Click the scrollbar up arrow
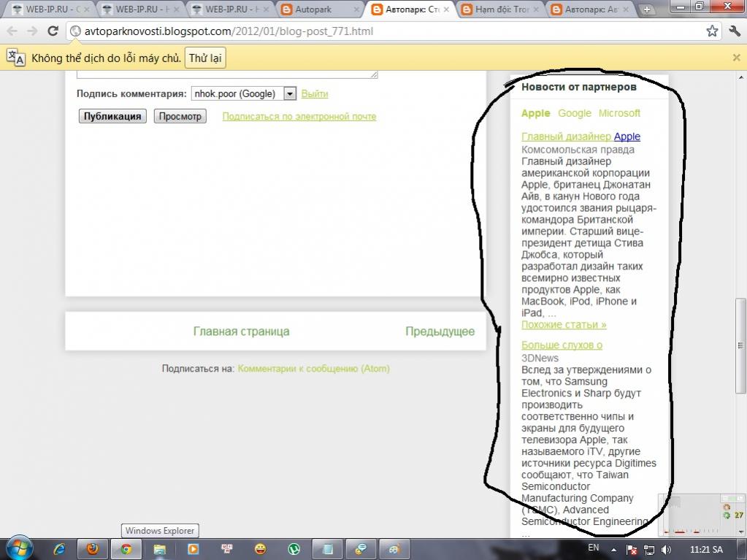This screenshot has height=560, width=747. pos(740,77)
